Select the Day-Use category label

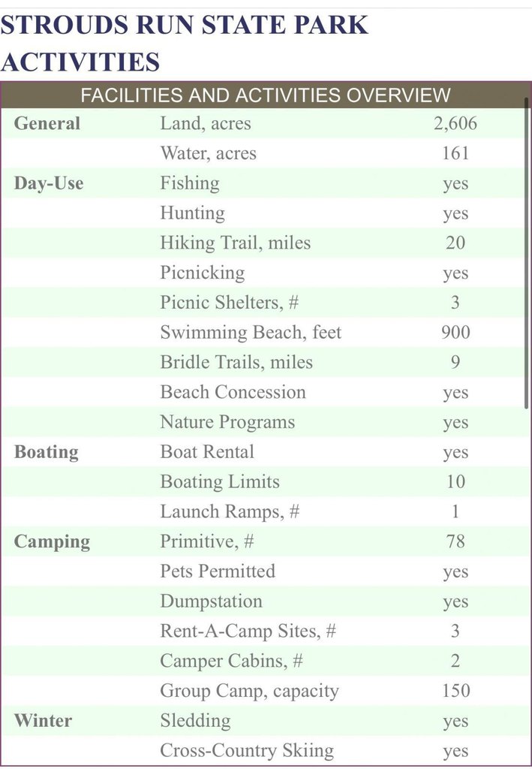(x=49, y=183)
